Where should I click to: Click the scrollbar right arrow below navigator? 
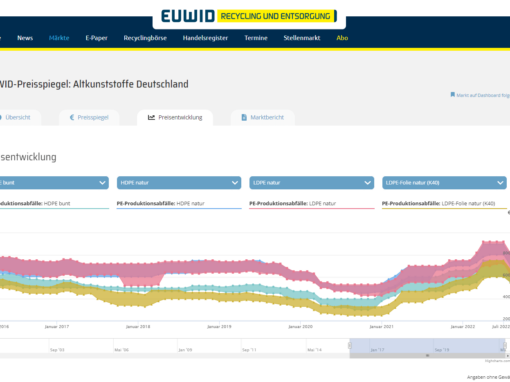(x=508, y=356)
